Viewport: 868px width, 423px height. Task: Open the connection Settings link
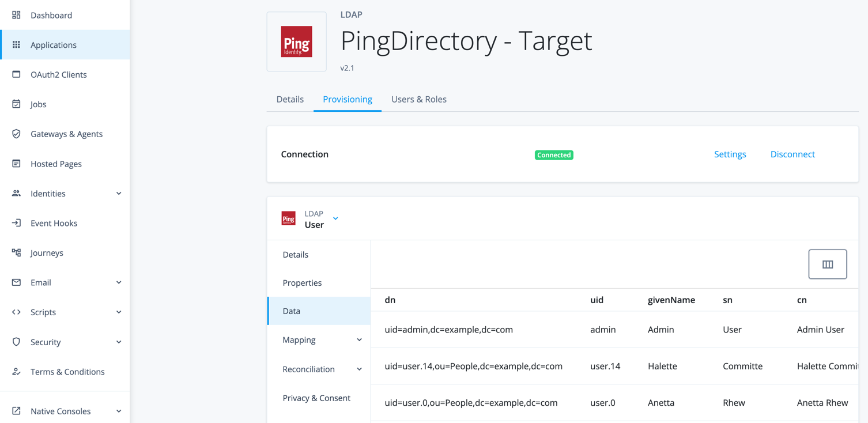click(x=730, y=154)
